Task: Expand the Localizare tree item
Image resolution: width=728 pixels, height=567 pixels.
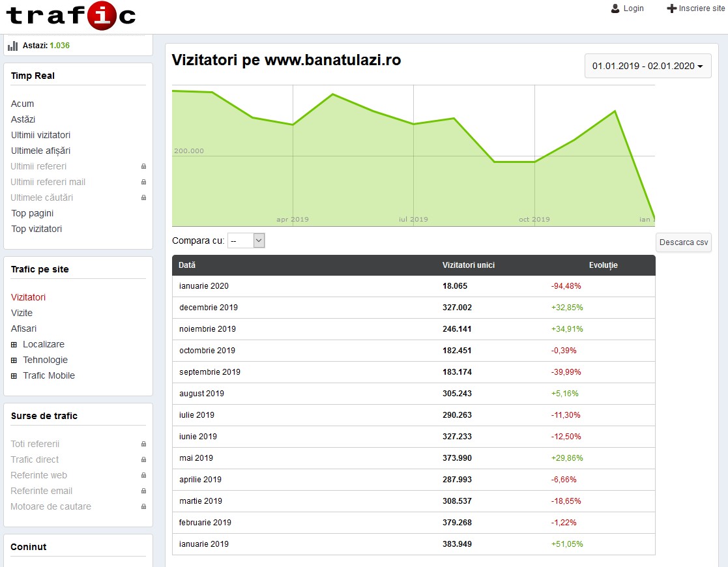Action: point(14,345)
